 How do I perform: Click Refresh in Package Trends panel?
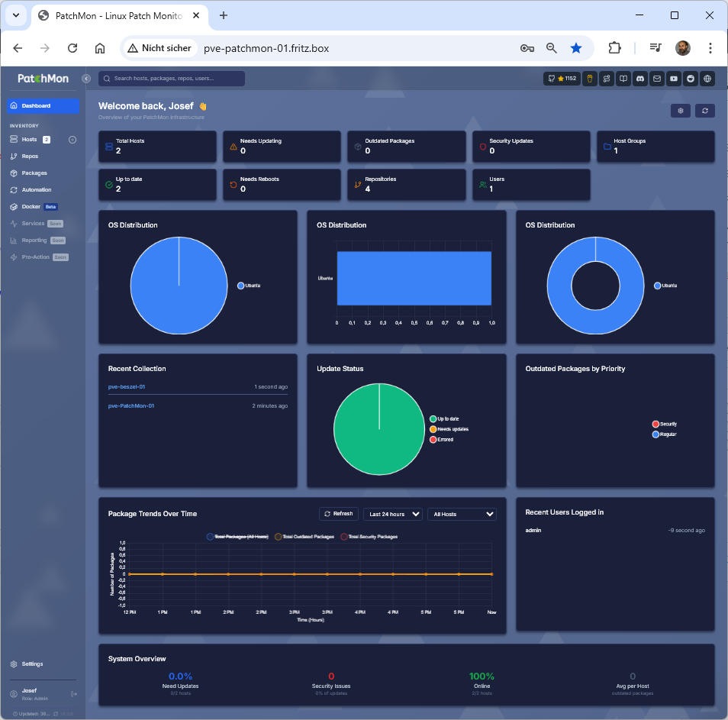[338, 514]
